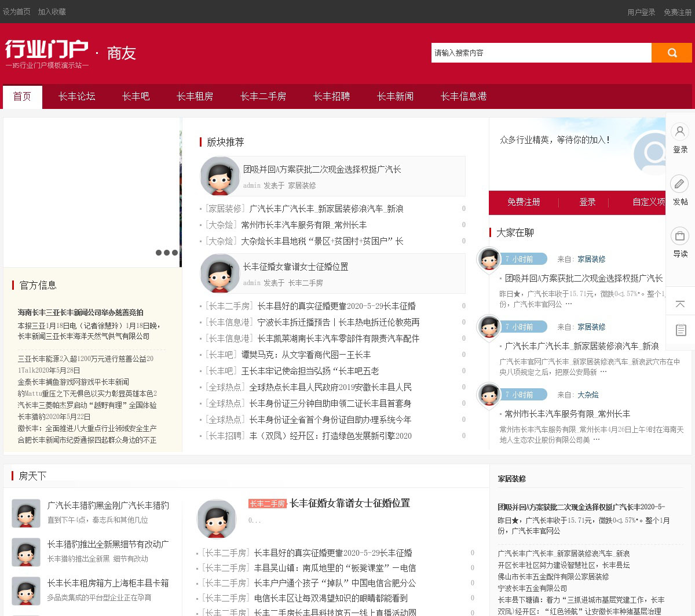695x616 pixels.
Task: Open sidebar item 开区长丰社区努力建设智慧社区
Action: pyautogui.click(x=564, y=565)
